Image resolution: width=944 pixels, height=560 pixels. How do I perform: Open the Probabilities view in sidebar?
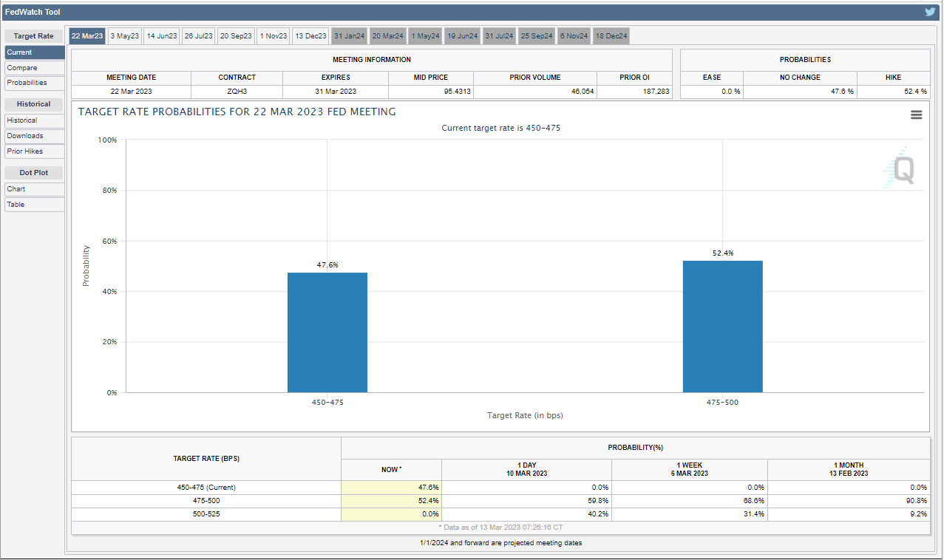coord(35,83)
